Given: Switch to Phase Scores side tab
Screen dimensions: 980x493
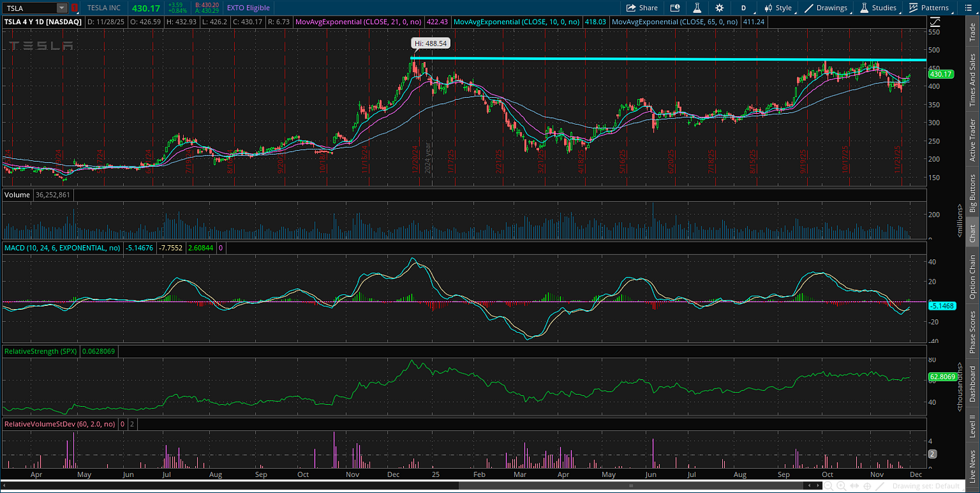Looking at the screenshot, I should tap(971, 331).
